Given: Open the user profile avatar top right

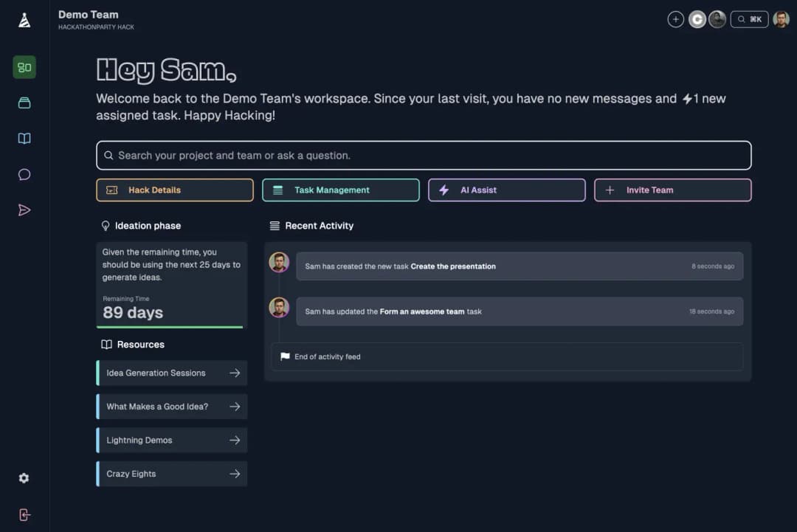Looking at the screenshot, I should pyautogui.click(x=781, y=20).
